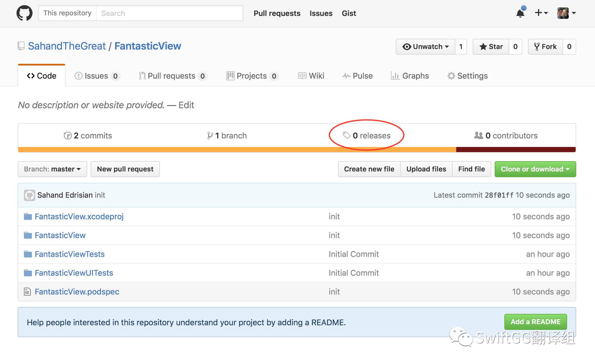Edit the repository description
The image size is (595, 364).
click(x=186, y=105)
